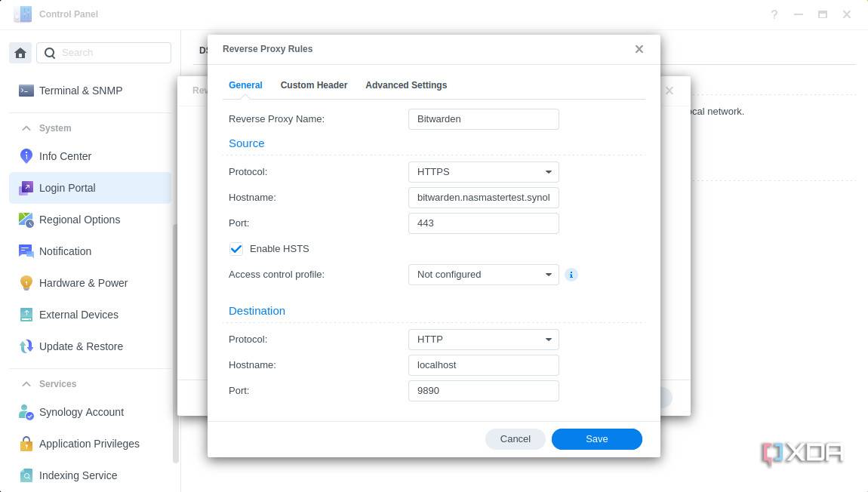Image resolution: width=868 pixels, height=492 pixels.
Task: Open External Devices settings
Action: pyautogui.click(x=78, y=315)
